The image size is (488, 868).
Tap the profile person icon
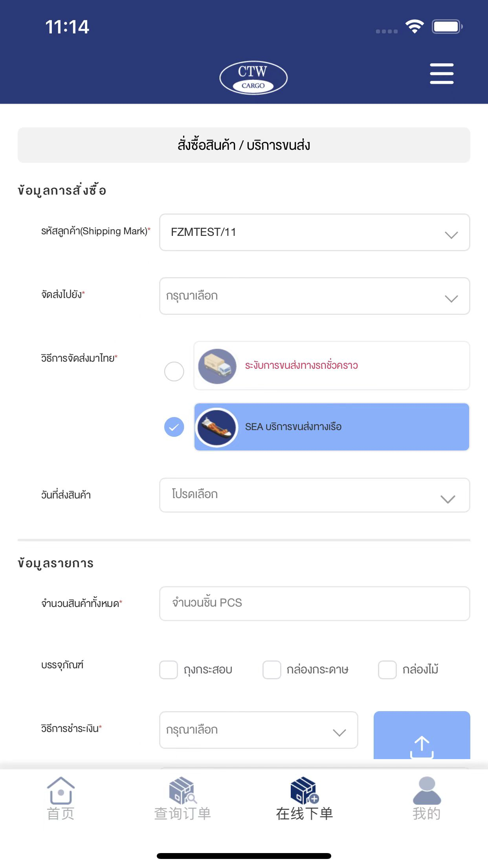[427, 791]
